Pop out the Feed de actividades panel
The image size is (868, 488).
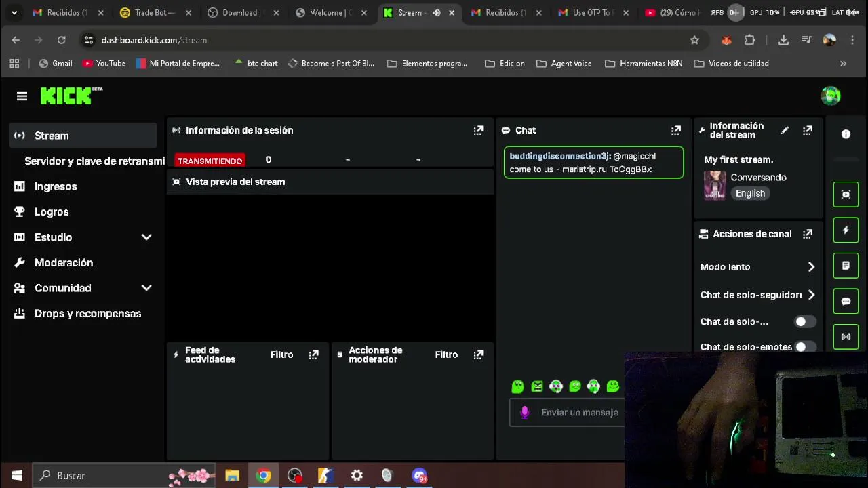pos(313,354)
